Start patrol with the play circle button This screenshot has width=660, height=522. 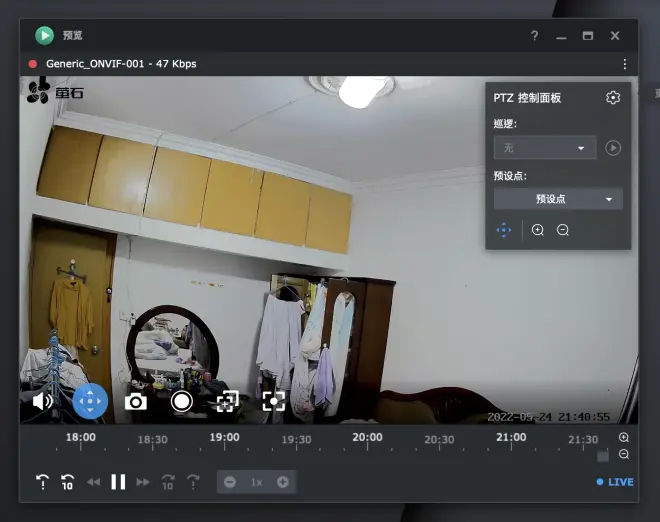613,148
